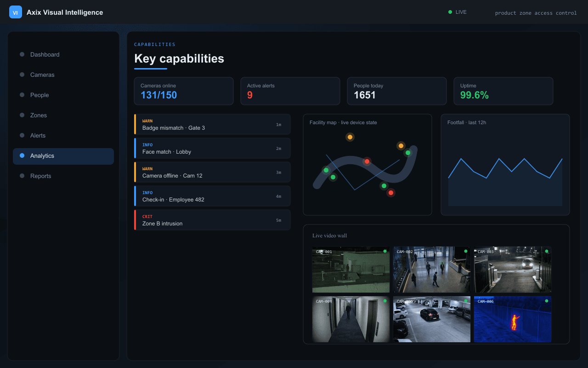Click the People today 1651 card

coord(397,91)
